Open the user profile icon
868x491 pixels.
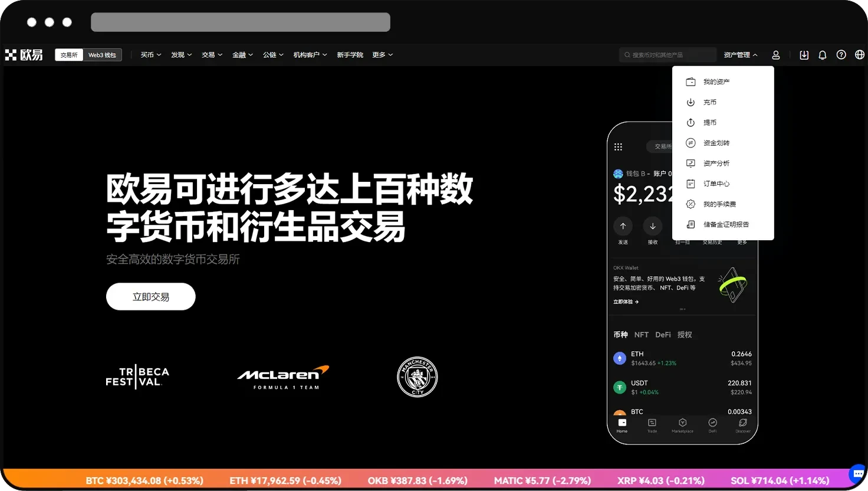[x=775, y=55]
